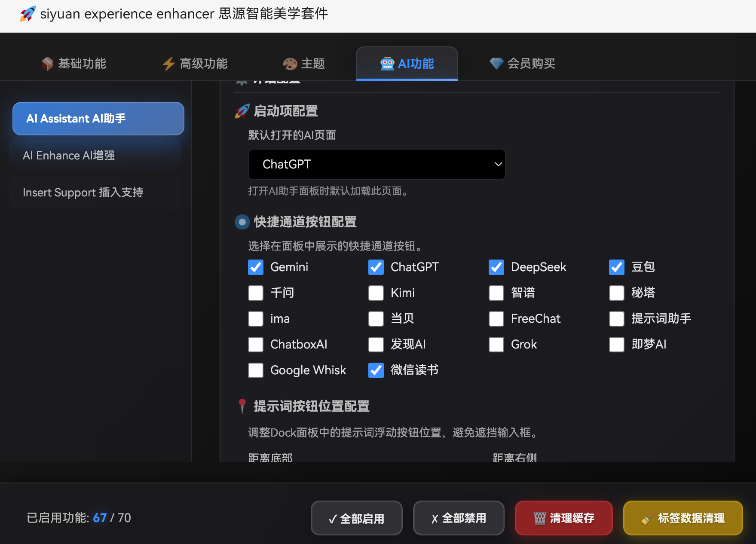
Task: Disable the DeepSeek checkbox
Action: tap(496, 267)
